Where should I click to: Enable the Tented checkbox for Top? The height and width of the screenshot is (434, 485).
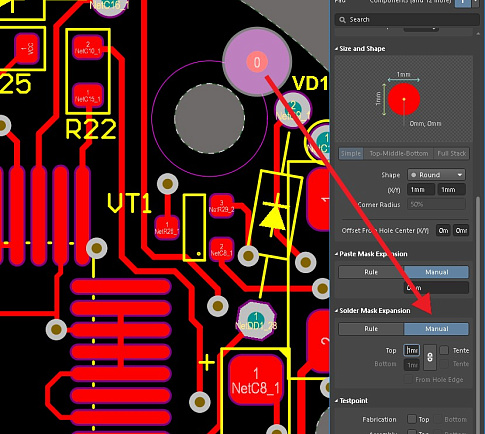click(444, 350)
